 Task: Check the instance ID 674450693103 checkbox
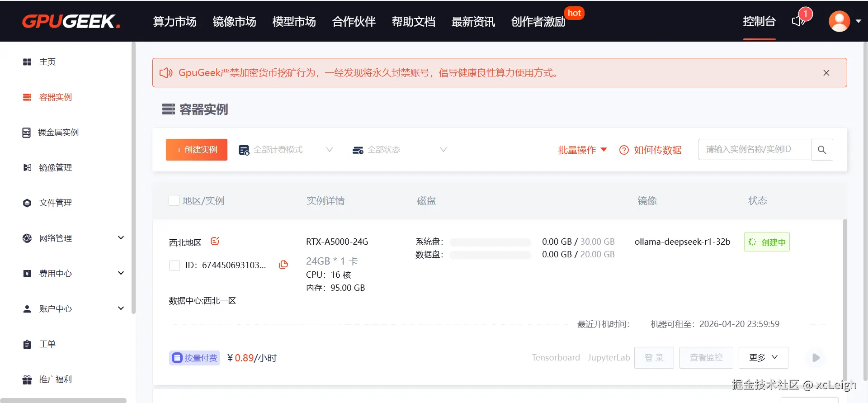click(x=175, y=266)
